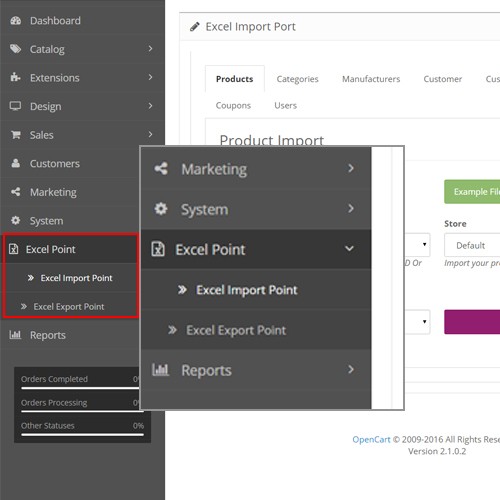Expand the Design menu chevron

coord(150,106)
